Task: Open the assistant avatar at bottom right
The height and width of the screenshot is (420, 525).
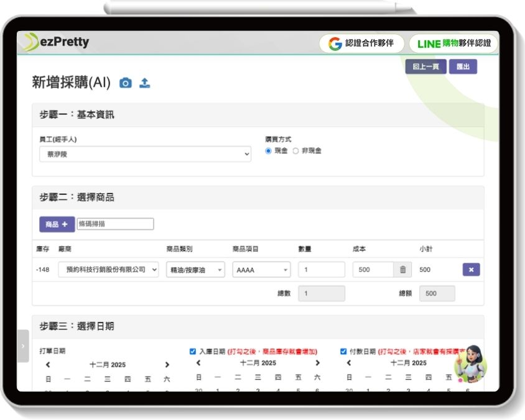Action: (471, 365)
